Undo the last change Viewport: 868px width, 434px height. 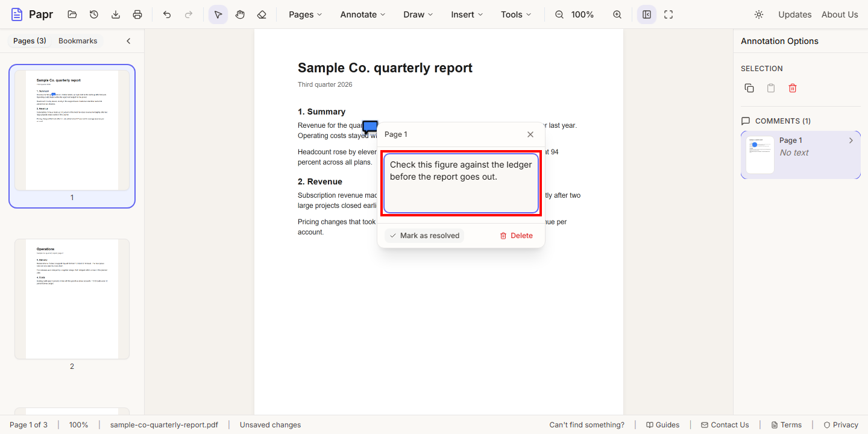[167, 14]
